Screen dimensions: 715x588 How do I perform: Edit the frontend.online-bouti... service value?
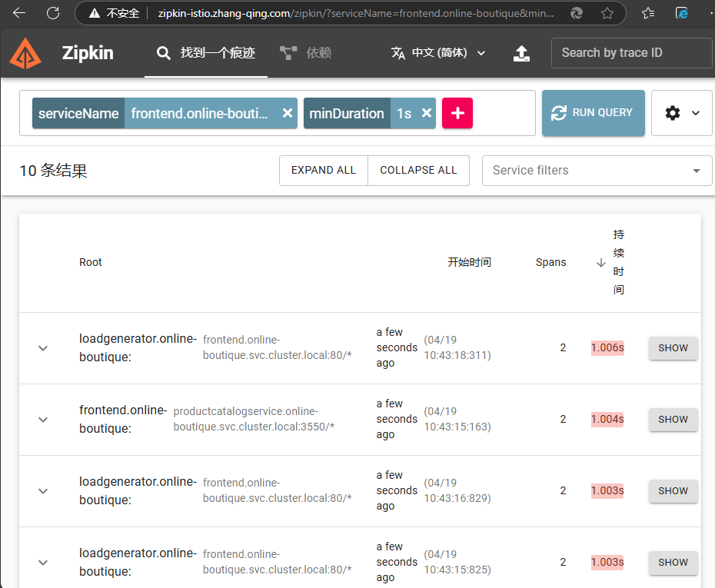(x=200, y=113)
